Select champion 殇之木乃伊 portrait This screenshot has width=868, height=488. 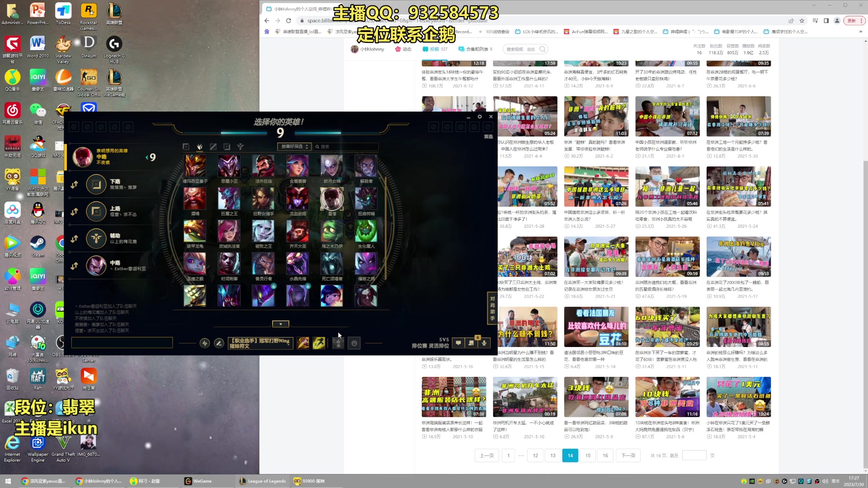coord(332,231)
